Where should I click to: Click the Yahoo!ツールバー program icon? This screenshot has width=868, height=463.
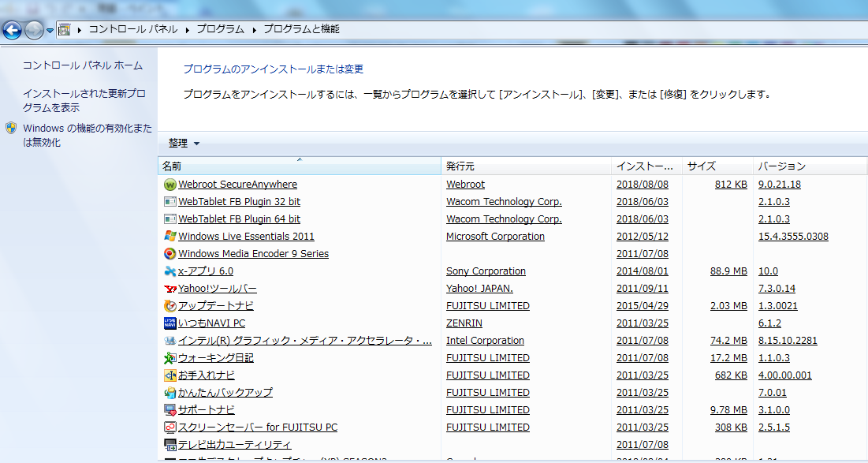[x=170, y=289]
